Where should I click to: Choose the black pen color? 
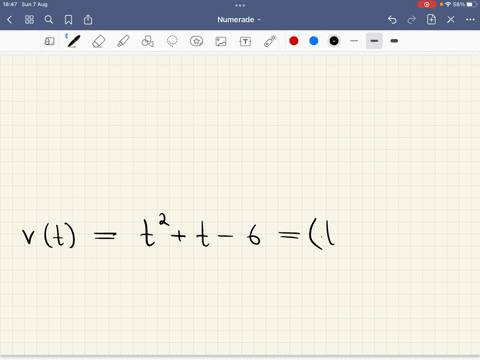(334, 41)
